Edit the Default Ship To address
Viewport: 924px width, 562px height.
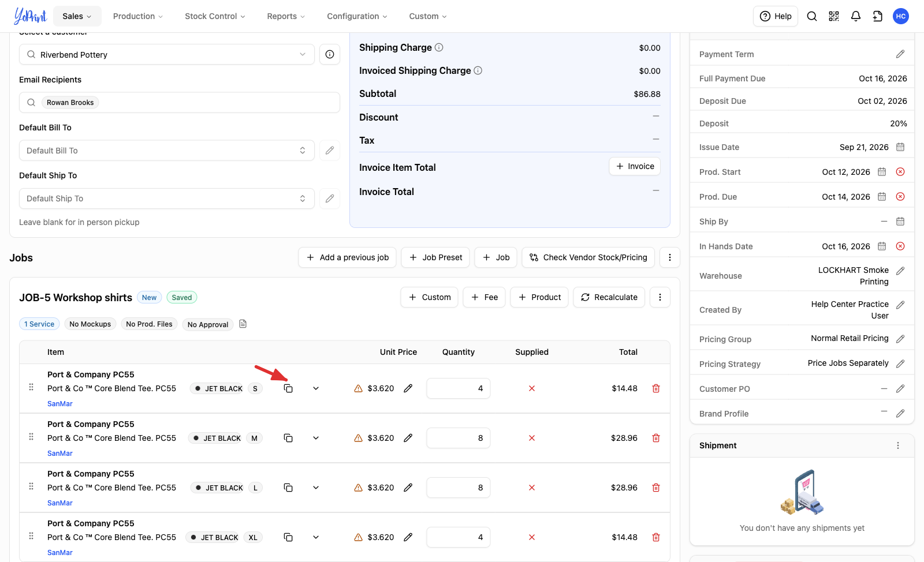coord(330,198)
